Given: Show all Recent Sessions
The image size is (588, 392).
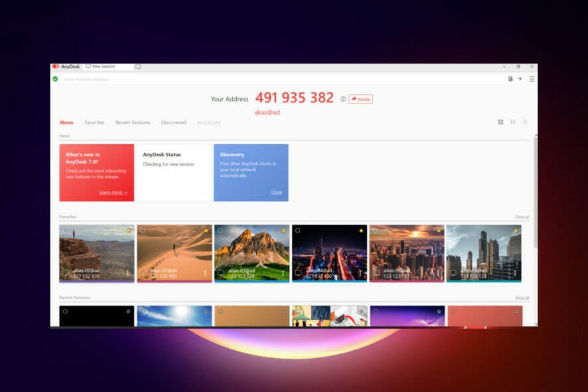Looking at the screenshot, I should point(522,298).
